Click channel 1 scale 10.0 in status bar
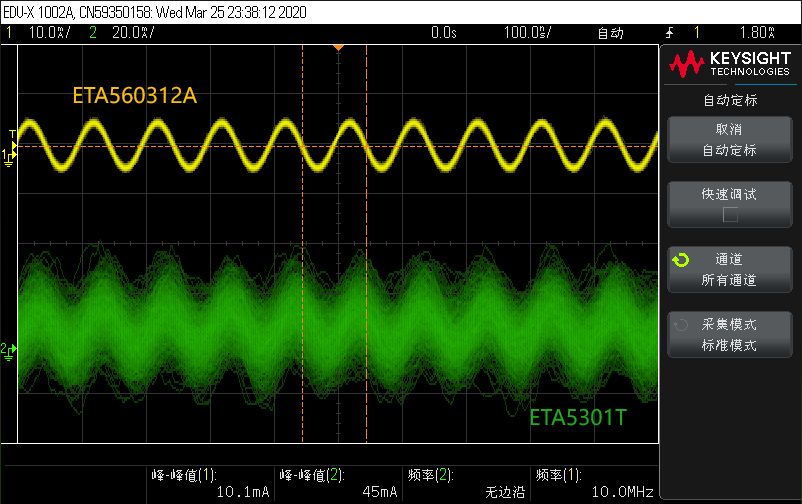Screen dimensions: 802x504 pyautogui.click(x=45, y=33)
